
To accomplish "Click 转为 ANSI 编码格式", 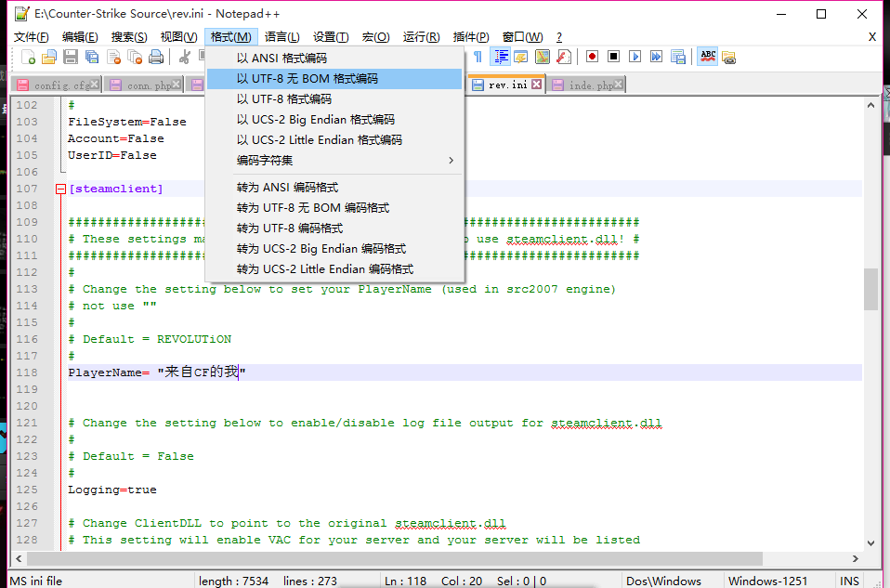I will [x=334, y=188].
